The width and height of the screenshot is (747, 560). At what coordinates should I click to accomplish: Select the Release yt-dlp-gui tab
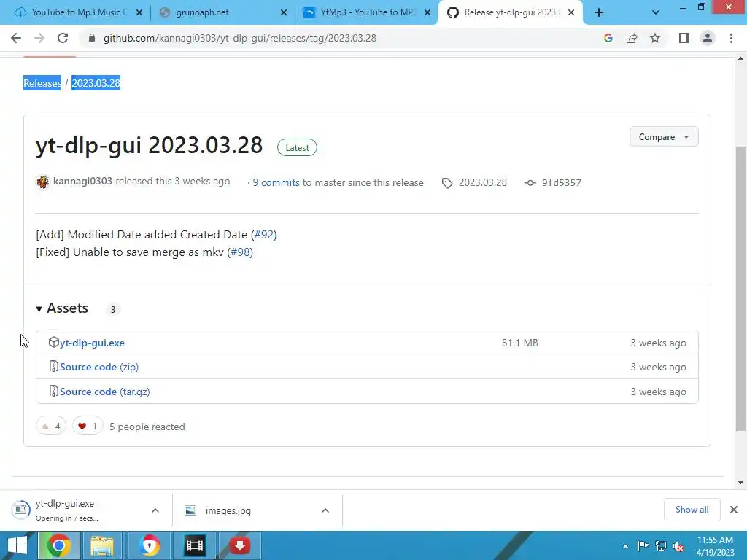pos(510,12)
